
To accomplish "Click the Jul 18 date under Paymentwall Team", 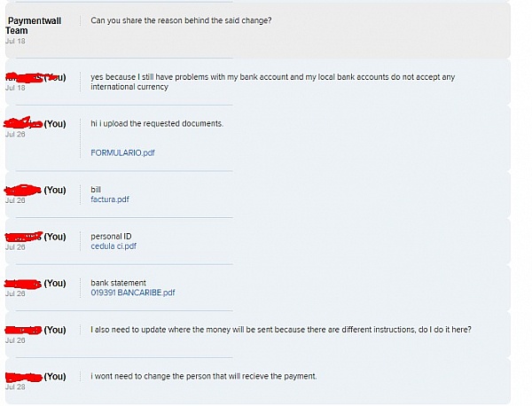I will click(15, 41).
